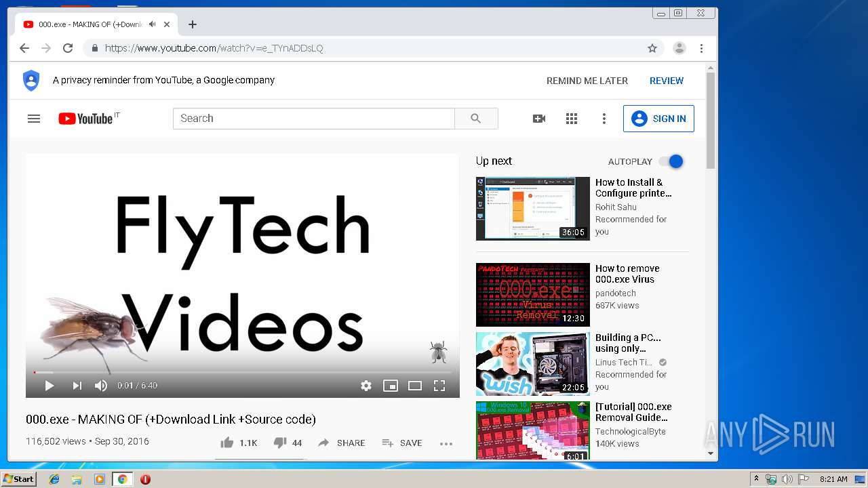Open the 000.exe Removal Guide thumbnail

tap(533, 430)
